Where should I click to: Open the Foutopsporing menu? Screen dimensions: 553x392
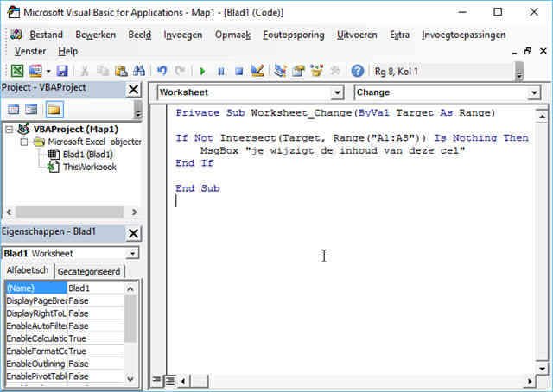[x=294, y=35]
